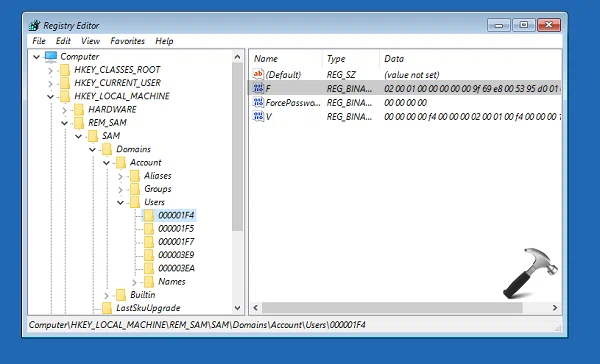The width and height of the screenshot is (600, 364).
Task: Click the 000001F4 folder icon
Action: click(x=149, y=215)
